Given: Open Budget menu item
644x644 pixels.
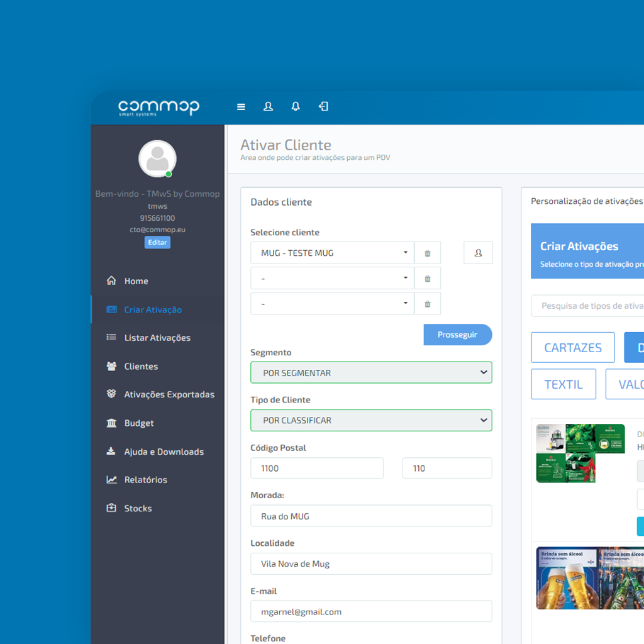Looking at the screenshot, I should coord(158,423).
